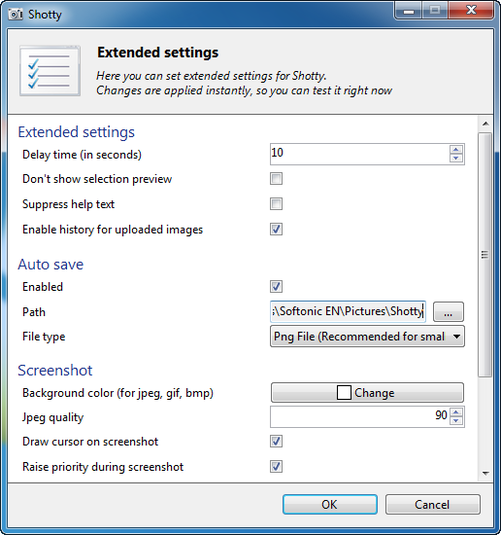
Task: Toggle Draw cursor on screenshot
Action: pos(276,441)
